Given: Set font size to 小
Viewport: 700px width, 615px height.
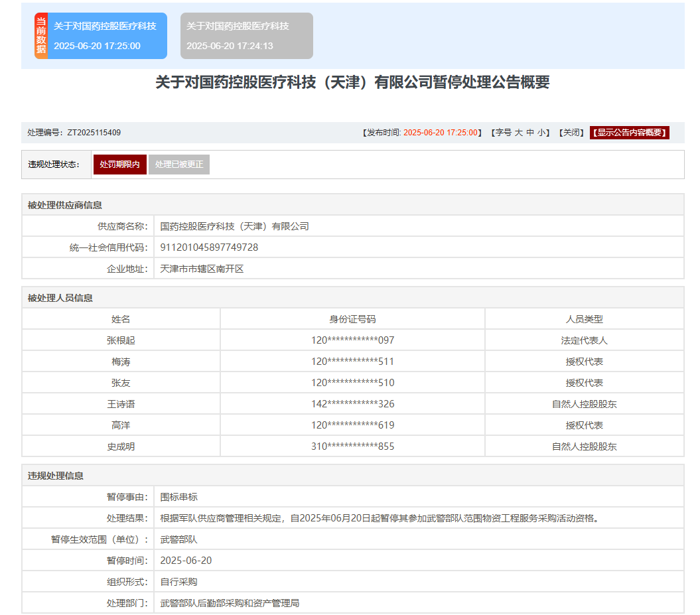Looking at the screenshot, I should (x=541, y=133).
